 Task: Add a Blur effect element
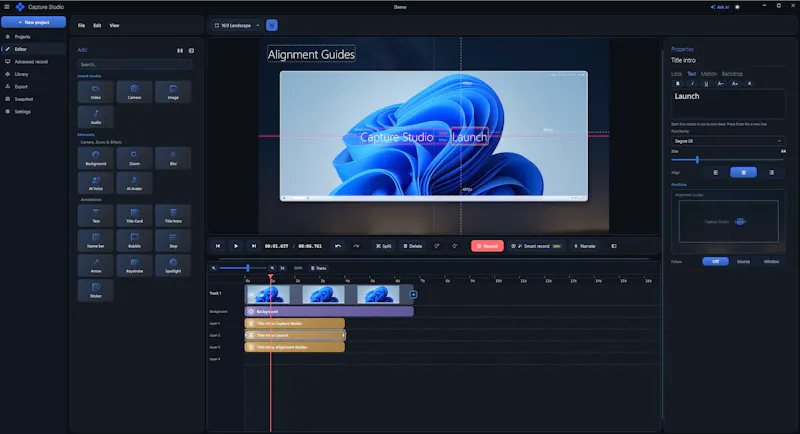(x=173, y=158)
